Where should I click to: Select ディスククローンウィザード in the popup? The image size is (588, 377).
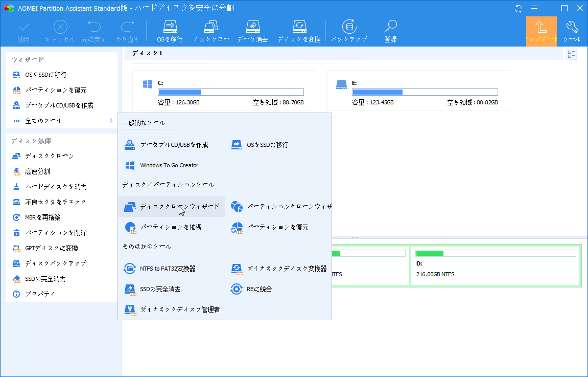pos(172,207)
